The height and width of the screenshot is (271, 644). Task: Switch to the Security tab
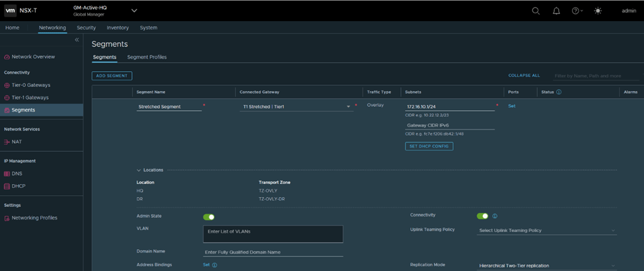click(86, 28)
